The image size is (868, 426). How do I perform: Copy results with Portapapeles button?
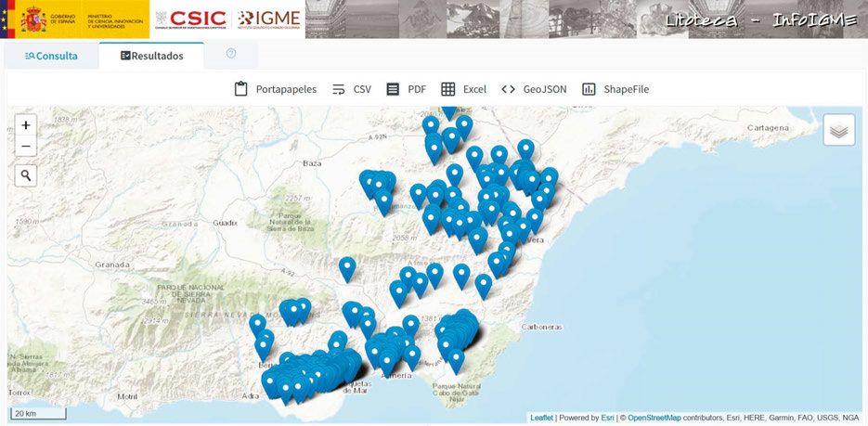[x=275, y=89]
